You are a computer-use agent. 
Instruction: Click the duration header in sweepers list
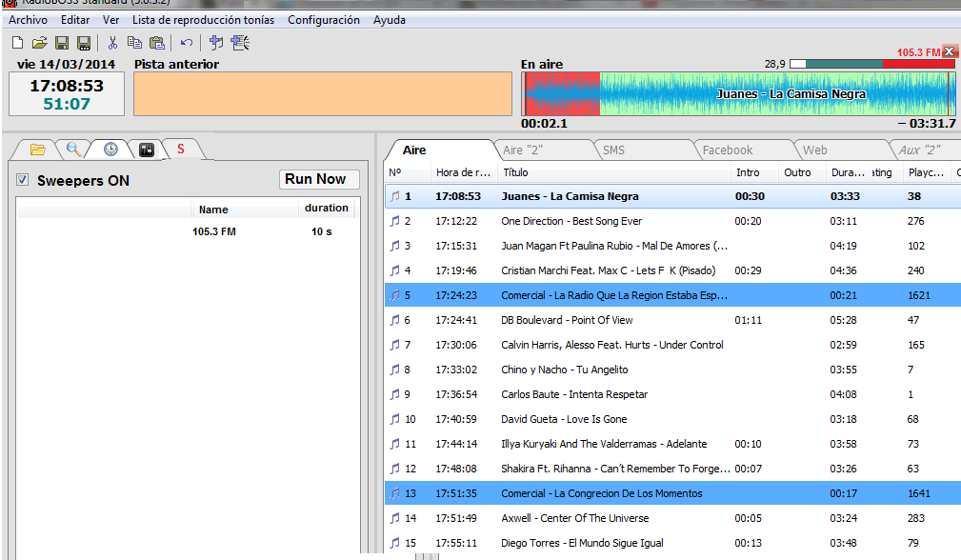pyautogui.click(x=326, y=209)
